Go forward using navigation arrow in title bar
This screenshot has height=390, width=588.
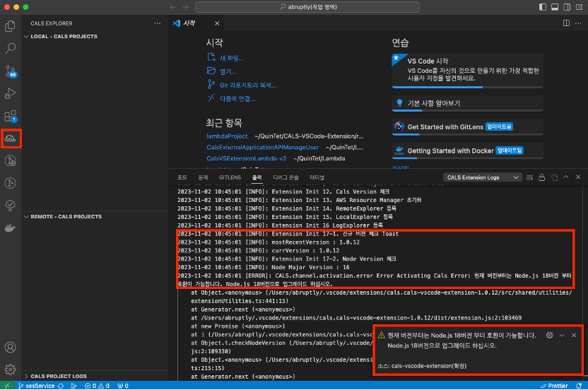185,7
